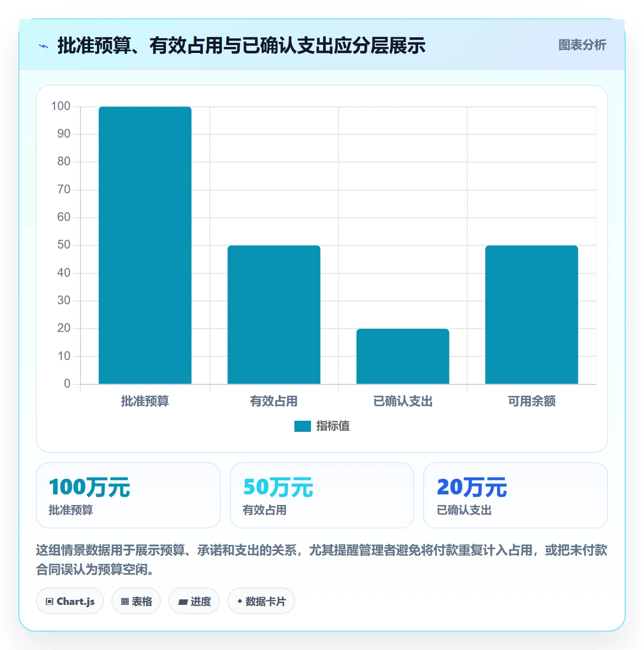644x650 pixels.
Task: Click the 已确认支出 x-axis label
Action: point(402,401)
